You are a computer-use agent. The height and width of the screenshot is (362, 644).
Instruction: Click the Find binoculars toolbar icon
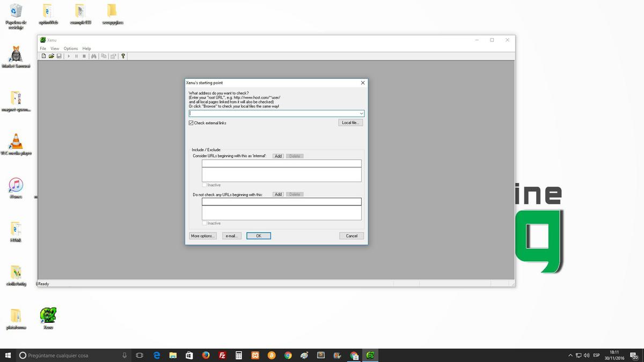[x=93, y=56]
